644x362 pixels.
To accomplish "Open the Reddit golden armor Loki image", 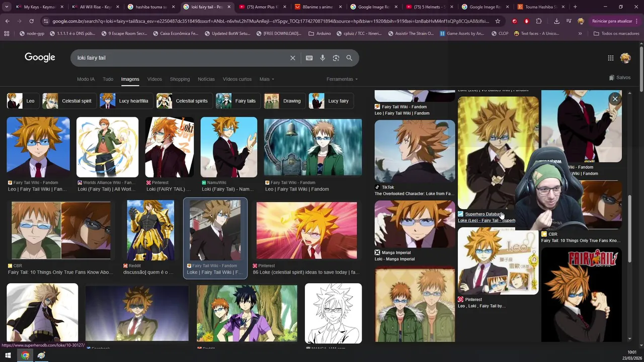I will 150,230.
